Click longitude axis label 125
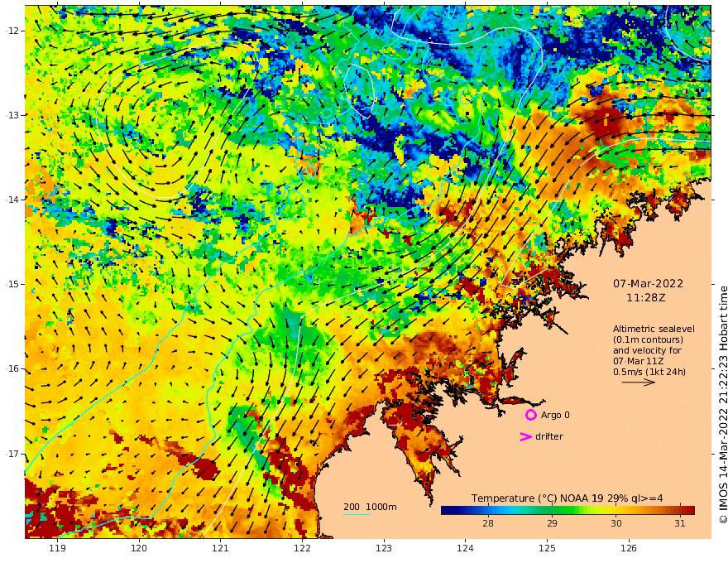This screenshot has width=728, height=563. click(x=548, y=549)
